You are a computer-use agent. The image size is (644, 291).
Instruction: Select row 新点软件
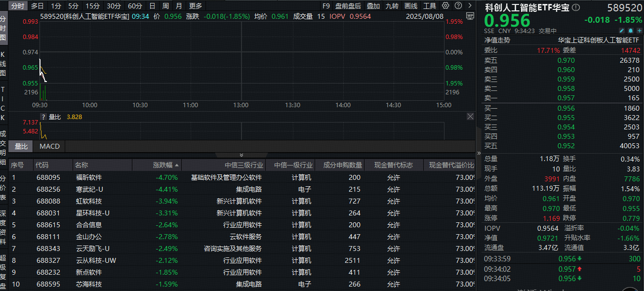(242, 272)
